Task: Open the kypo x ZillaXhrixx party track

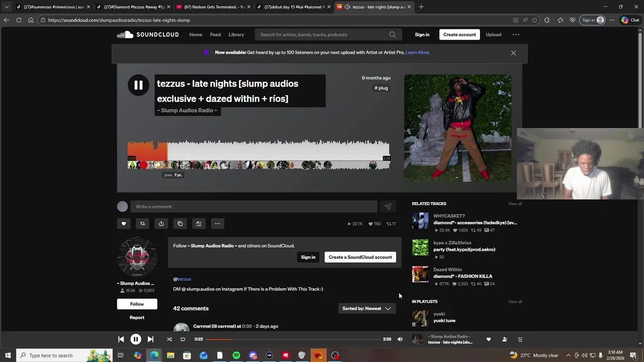Action: point(464,249)
